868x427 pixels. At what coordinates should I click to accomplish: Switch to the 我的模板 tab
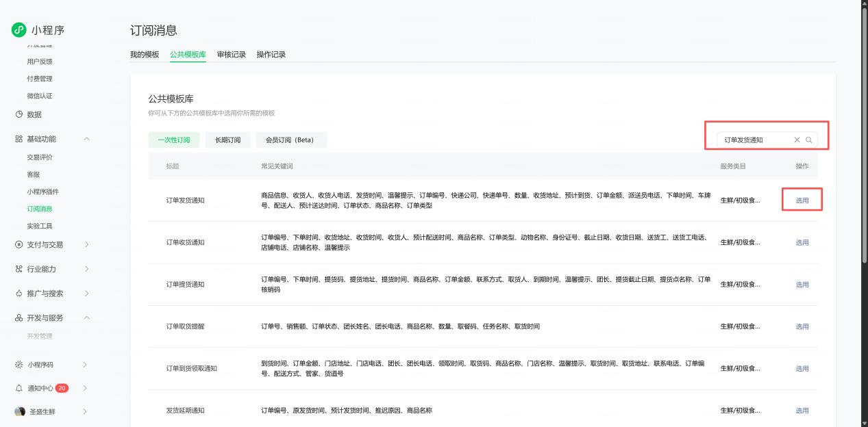(145, 55)
